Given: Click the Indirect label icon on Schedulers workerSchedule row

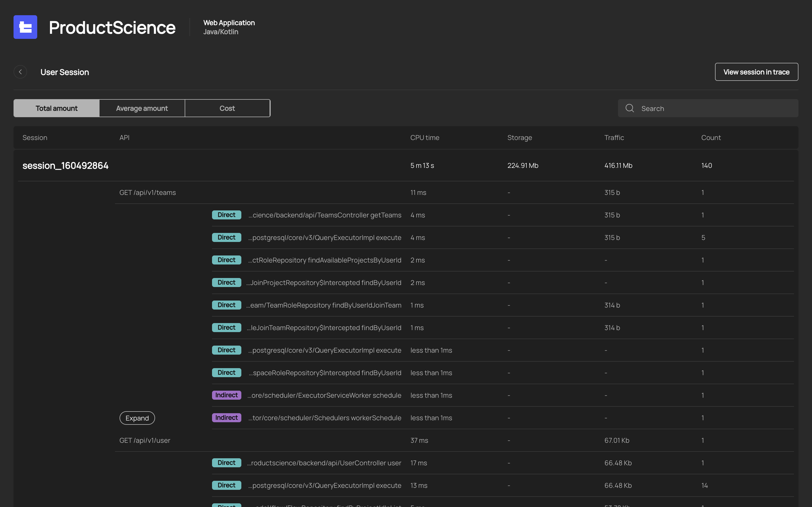Looking at the screenshot, I should click(227, 418).
